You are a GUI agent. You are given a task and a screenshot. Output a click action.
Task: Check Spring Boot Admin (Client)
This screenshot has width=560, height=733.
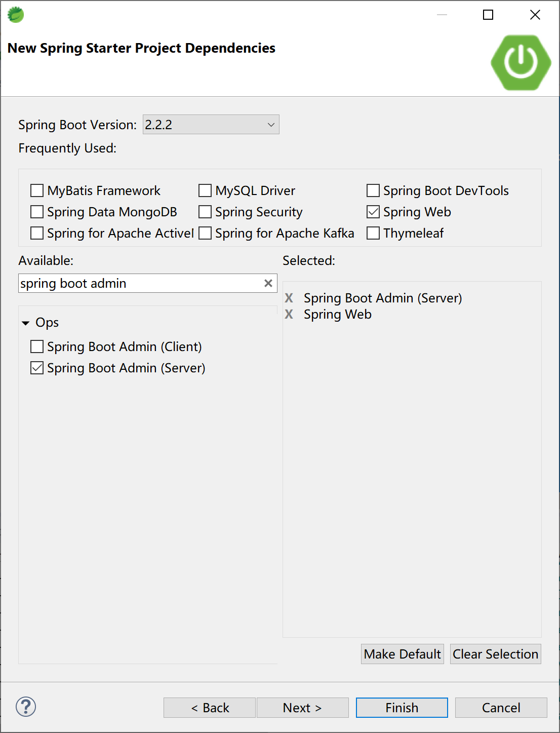[37, 346]
